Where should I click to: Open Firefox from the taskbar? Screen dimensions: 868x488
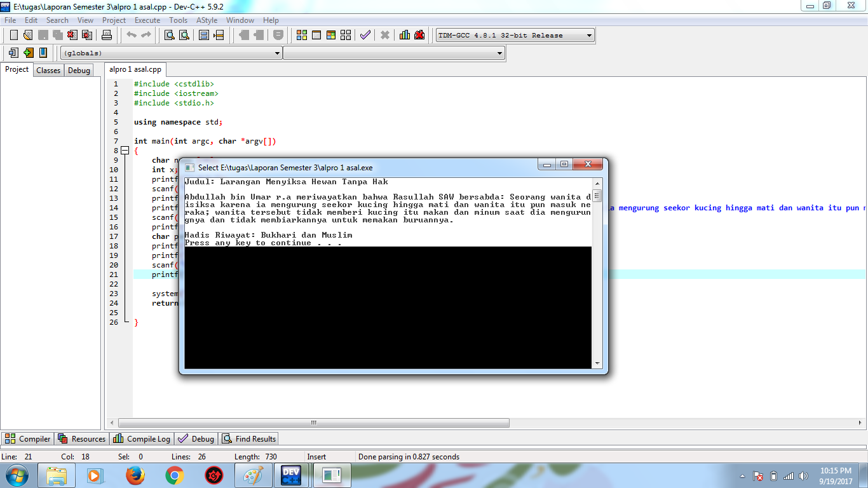(135, 475)
